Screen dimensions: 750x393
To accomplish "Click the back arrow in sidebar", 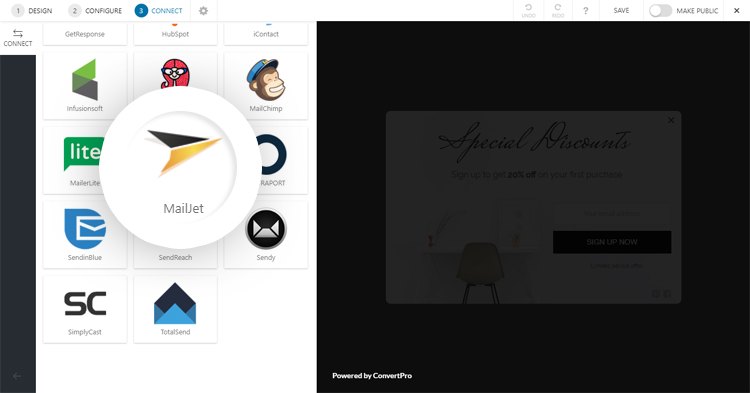I will tap(17, 376).
